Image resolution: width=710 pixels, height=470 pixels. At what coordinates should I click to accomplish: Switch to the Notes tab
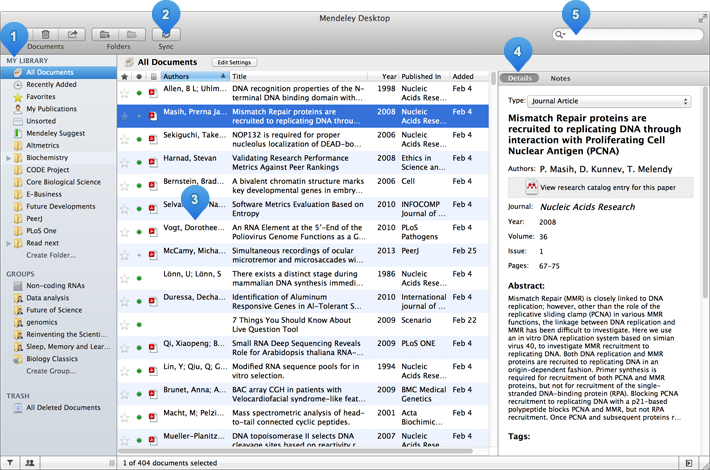click(x=560, y=78)
